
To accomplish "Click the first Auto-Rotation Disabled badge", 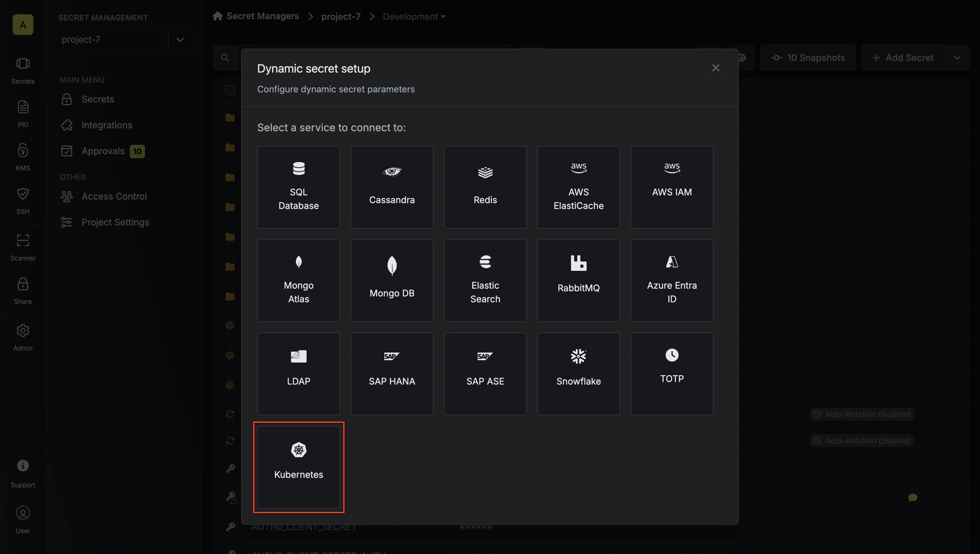I will click(862, 414).
